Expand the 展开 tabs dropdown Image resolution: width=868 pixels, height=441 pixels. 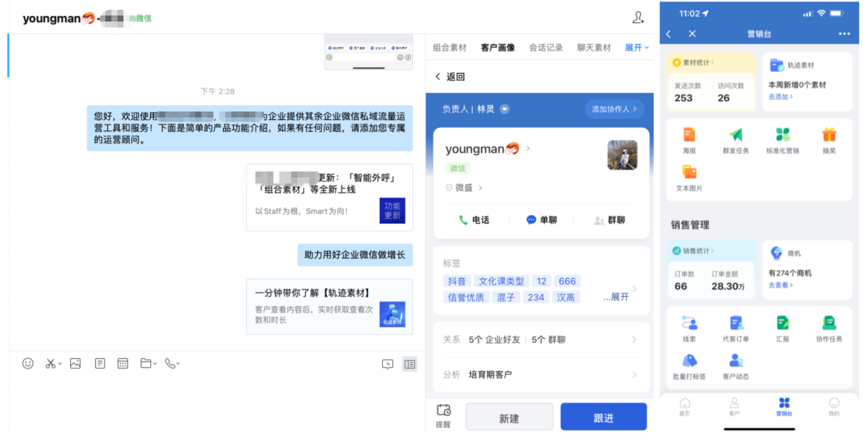(637, 47)
